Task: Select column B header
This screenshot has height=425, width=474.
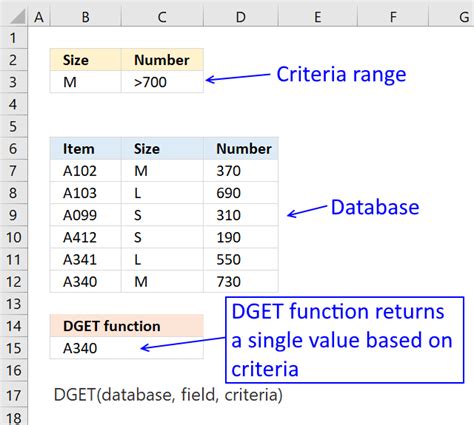Action: [86, 17]
